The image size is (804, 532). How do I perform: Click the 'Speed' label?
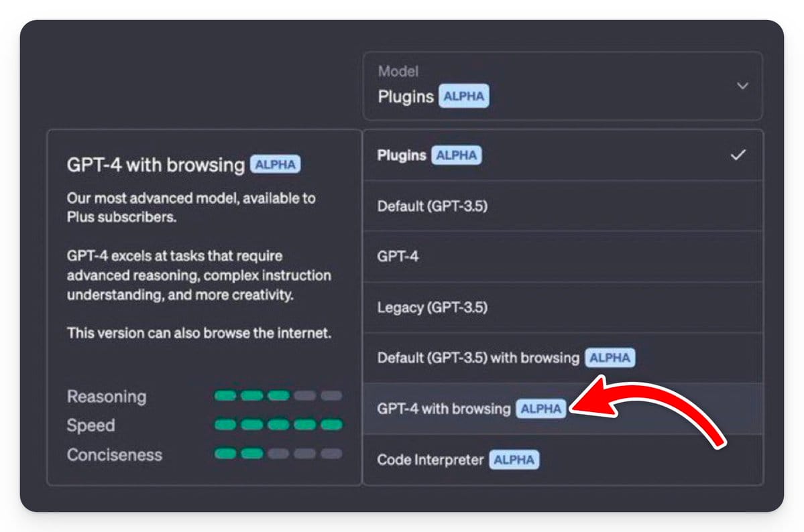(x=91, y=425)
